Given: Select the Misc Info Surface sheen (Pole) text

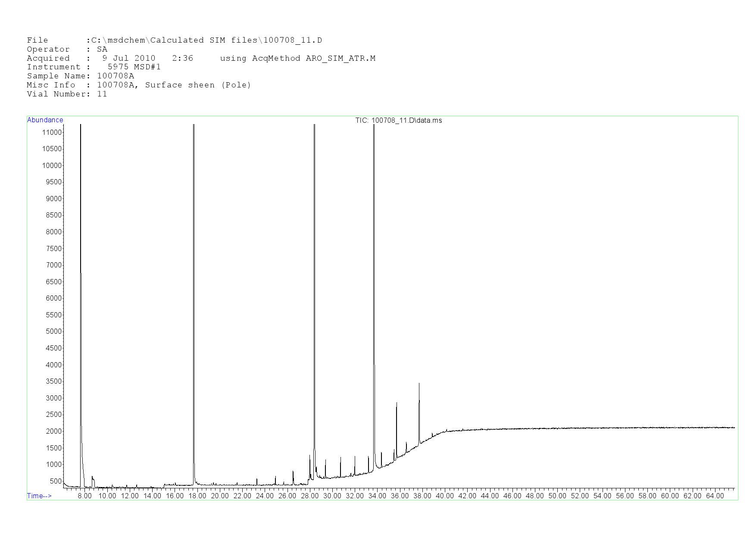Looking at the screenshot, I should 197,85.
